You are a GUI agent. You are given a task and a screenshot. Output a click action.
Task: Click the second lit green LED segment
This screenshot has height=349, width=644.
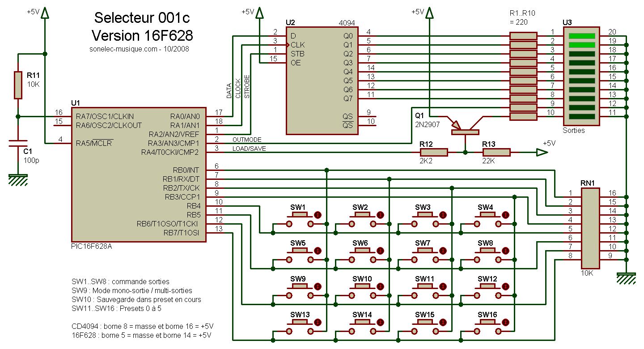581,45
